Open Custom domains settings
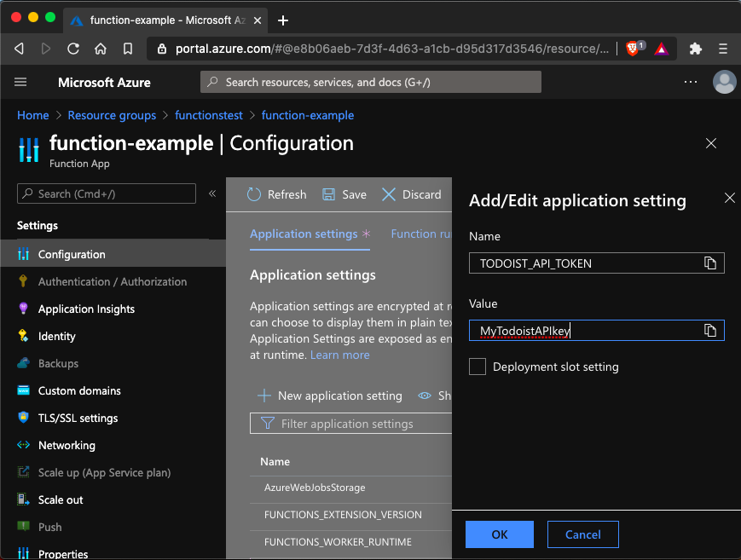The image size is (741, 560). (78, 390)
